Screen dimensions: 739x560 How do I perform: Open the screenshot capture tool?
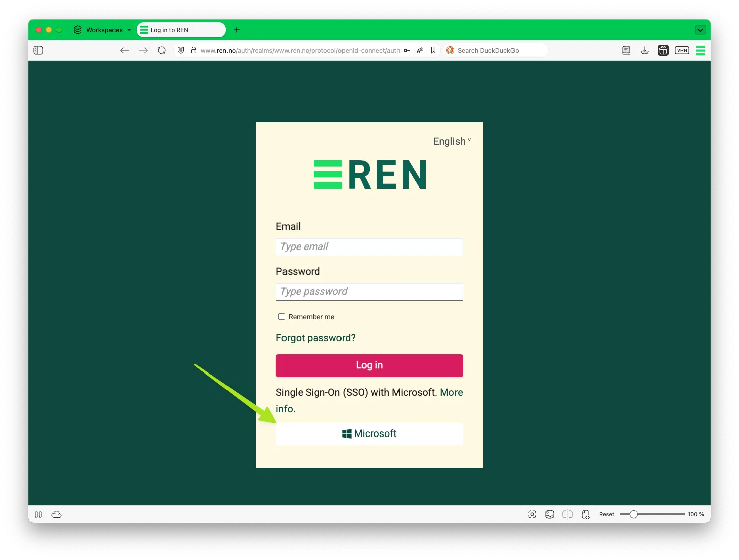[532, 514]
